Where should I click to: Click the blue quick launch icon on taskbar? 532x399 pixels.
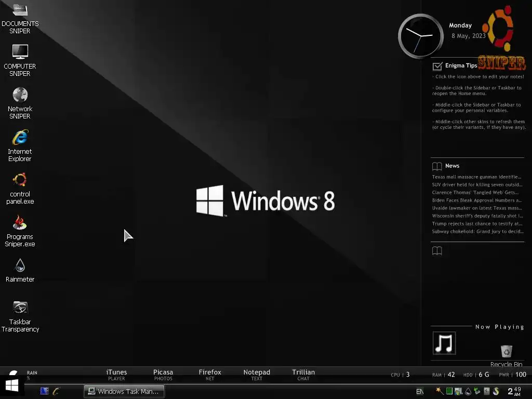point(45,391)
